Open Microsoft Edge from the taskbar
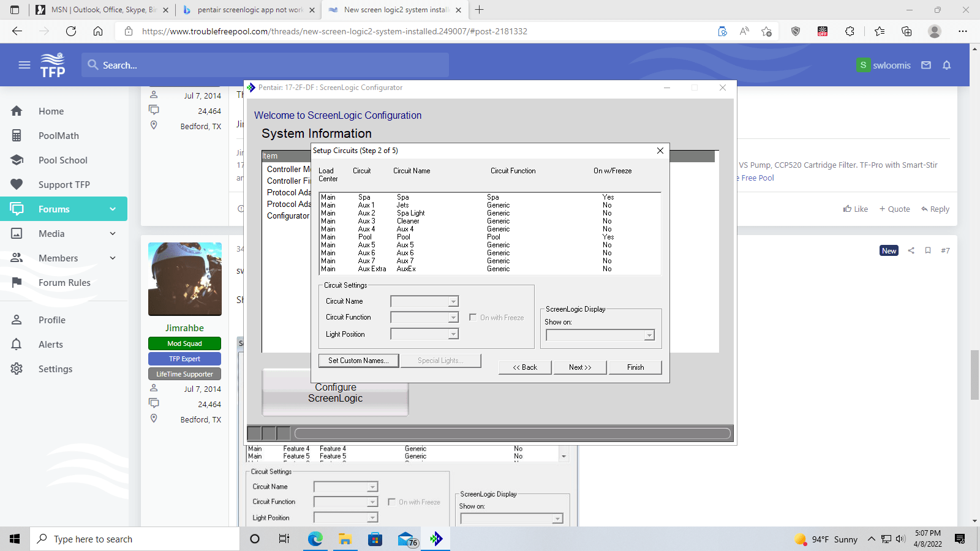 pyautogui.click(x=315, y=539)
